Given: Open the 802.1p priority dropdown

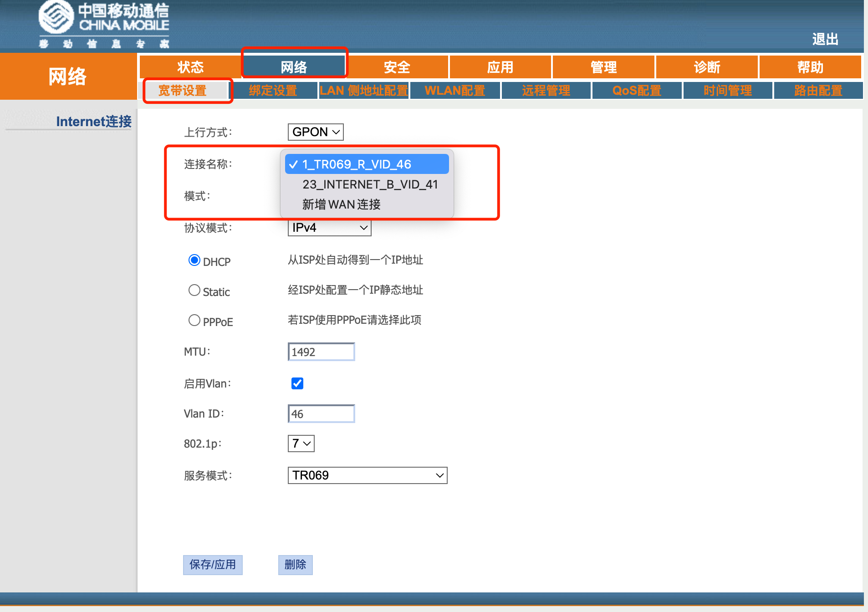Looking at the screenshot, I should [301, 444].
